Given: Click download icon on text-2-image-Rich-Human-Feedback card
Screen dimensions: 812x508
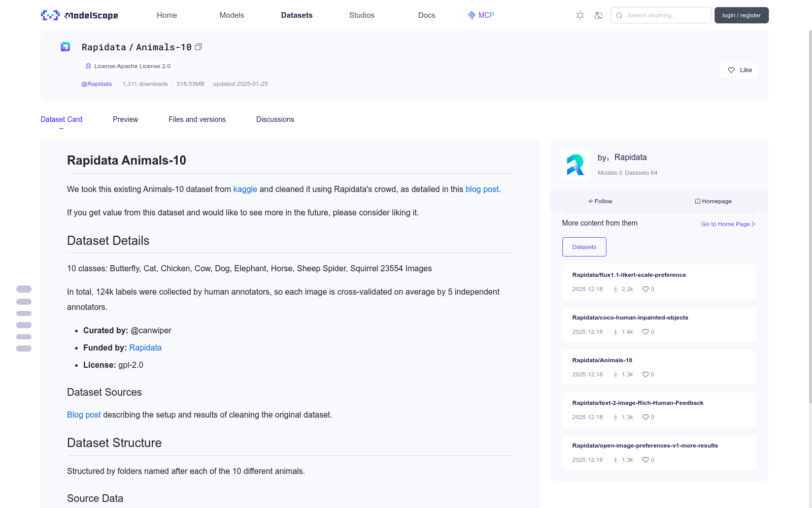Looking at the screenshot, I should [616, 417].
